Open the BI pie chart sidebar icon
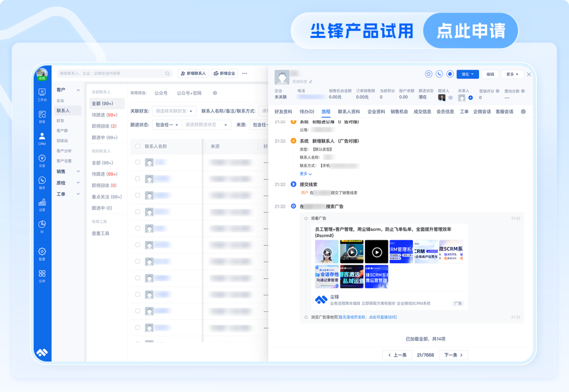 (x=42, y=226)
